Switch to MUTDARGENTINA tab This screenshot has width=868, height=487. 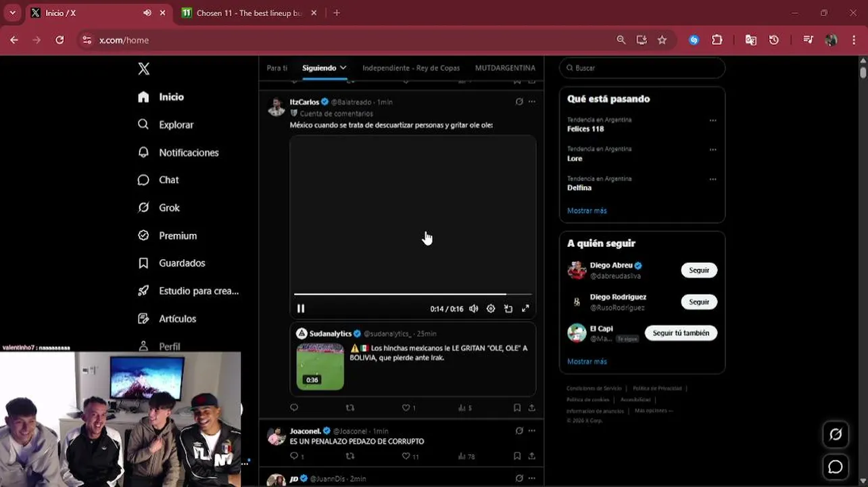(505, 68)
